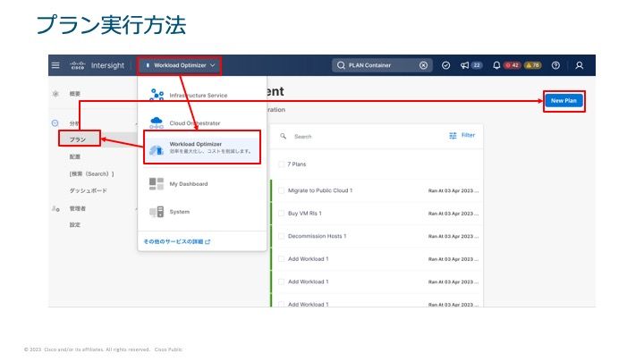Open the hamburger navigation menu
The image size is (644, 362).
coord(55,65)
